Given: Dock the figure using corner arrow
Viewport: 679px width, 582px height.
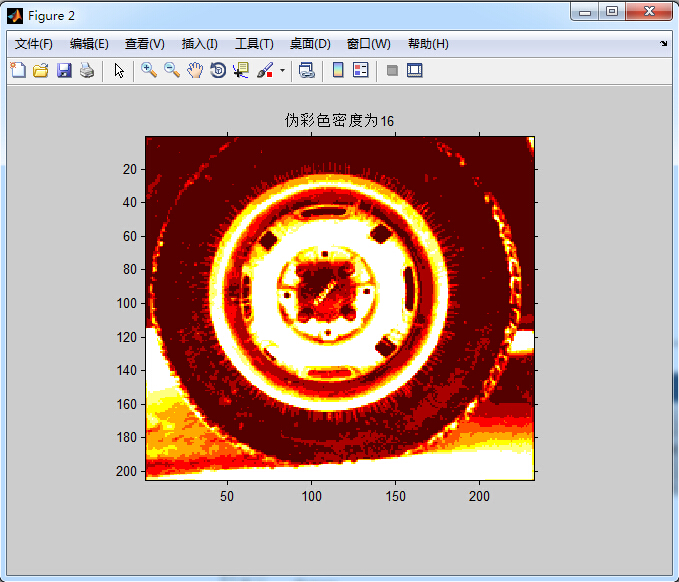Looking at the screenshot, I should [663, 43].
